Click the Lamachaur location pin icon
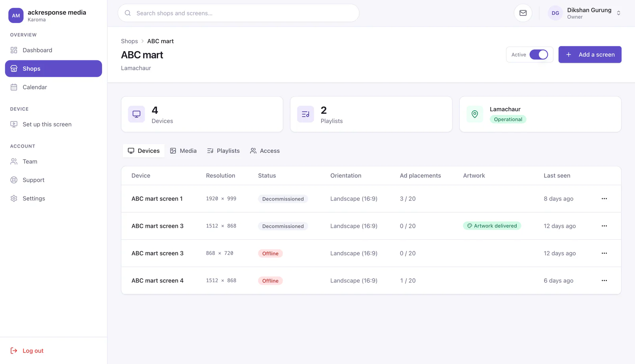Viewport: 635px width, 364px height. point(475,114)
